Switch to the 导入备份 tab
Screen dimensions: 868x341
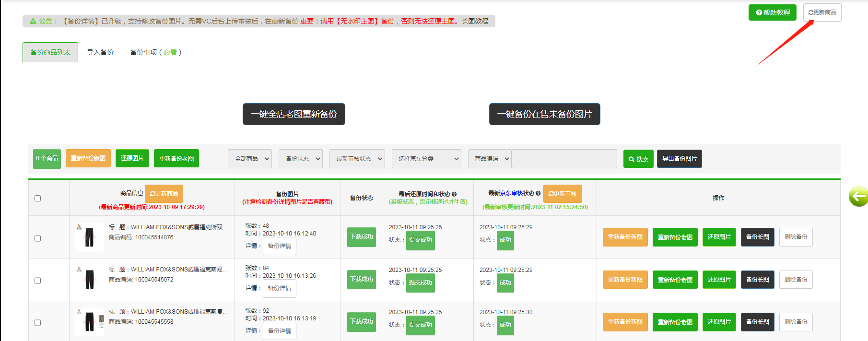(100, 52)
